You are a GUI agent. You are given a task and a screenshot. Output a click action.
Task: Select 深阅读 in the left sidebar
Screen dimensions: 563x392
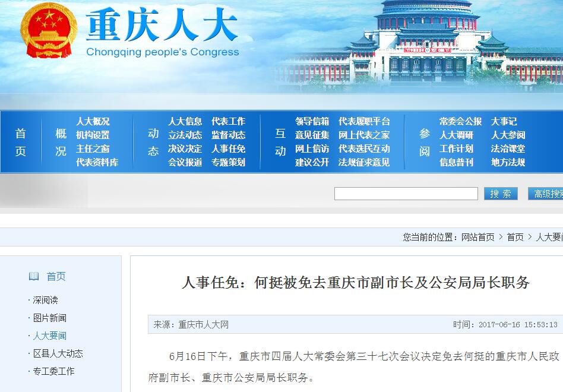[x=45, y=300]
